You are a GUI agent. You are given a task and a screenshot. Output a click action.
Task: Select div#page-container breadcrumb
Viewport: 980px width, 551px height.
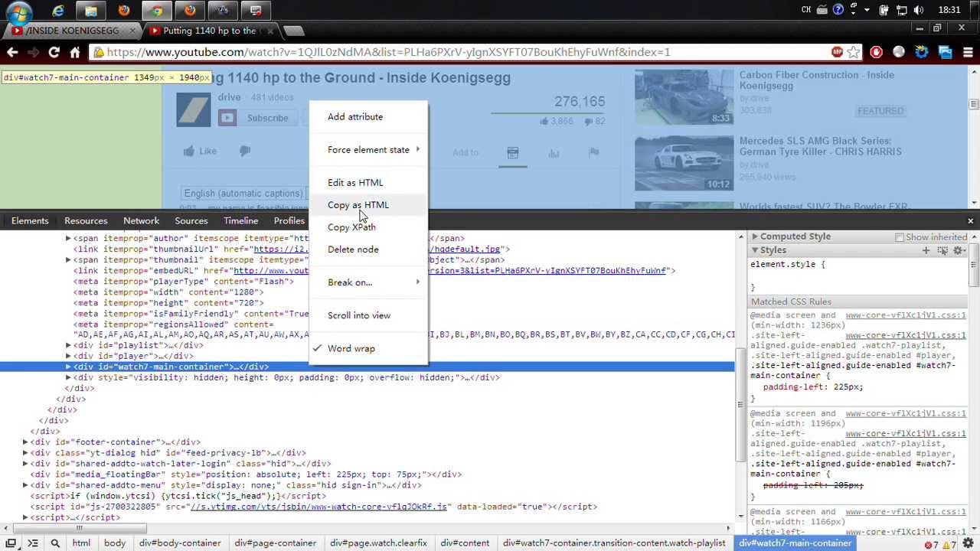coord(276,543)
